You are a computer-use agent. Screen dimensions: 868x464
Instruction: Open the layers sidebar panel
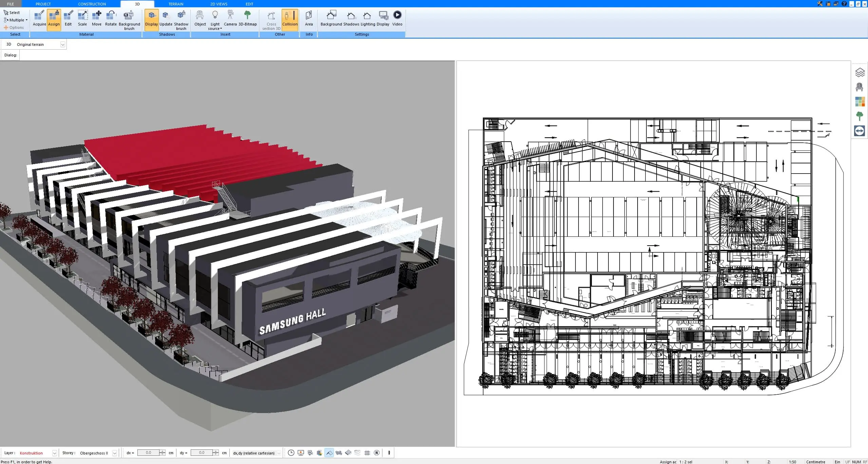click(x=860, y=72)
